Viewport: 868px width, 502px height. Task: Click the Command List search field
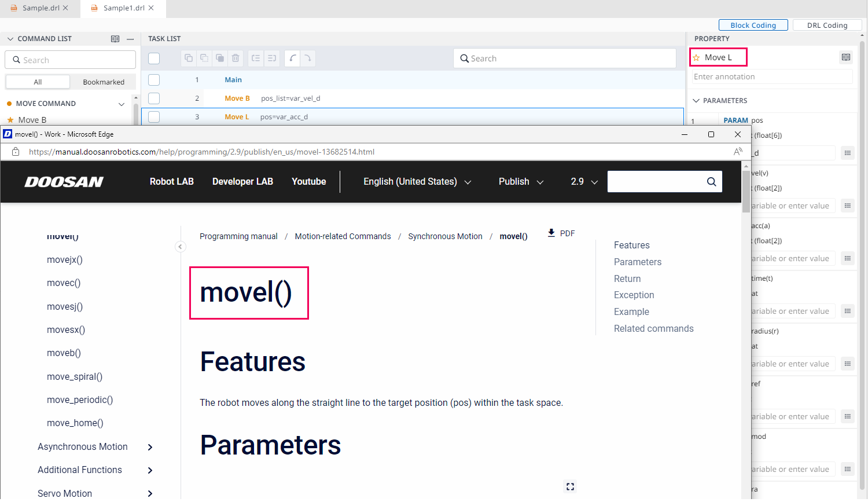(x=71, y=60)
